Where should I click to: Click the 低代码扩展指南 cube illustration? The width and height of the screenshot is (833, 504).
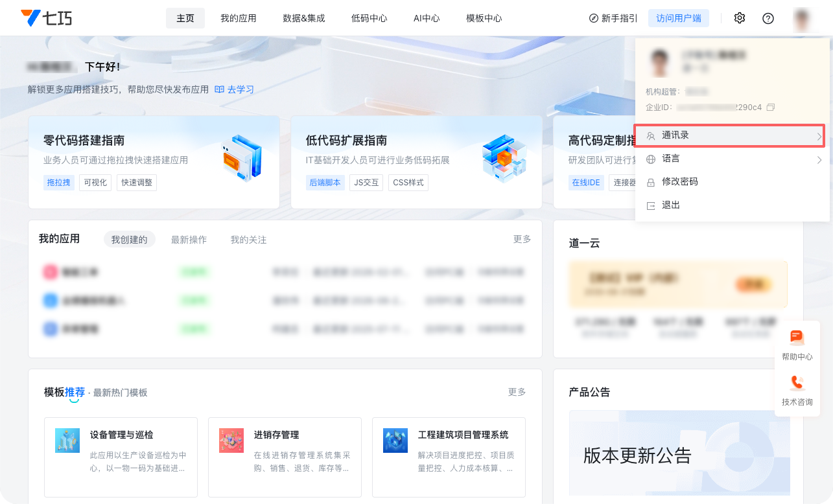coord(504,158)
